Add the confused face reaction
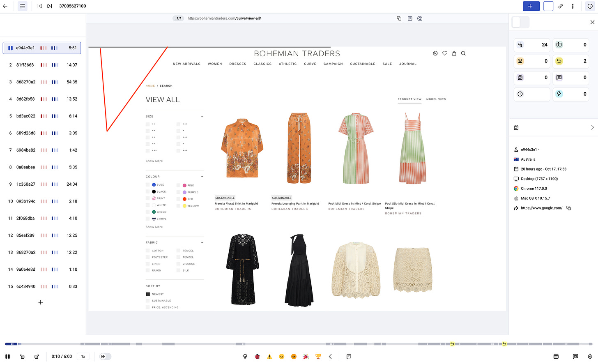Screen dimensions: 598x364 (x=281, y=357)
